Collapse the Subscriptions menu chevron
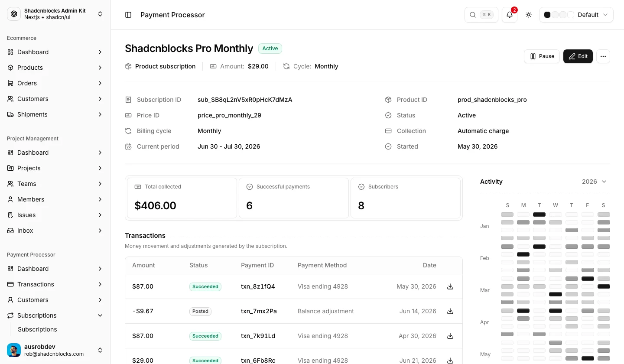Image resolution: width=624 pixels, height=364 pixels. 100,315
